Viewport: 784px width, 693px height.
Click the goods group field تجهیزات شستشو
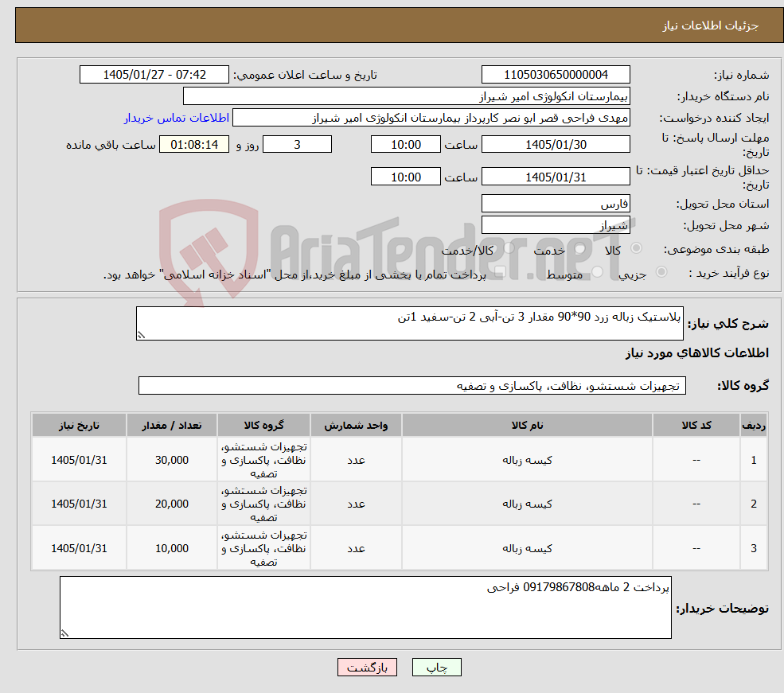coord(412,386)
